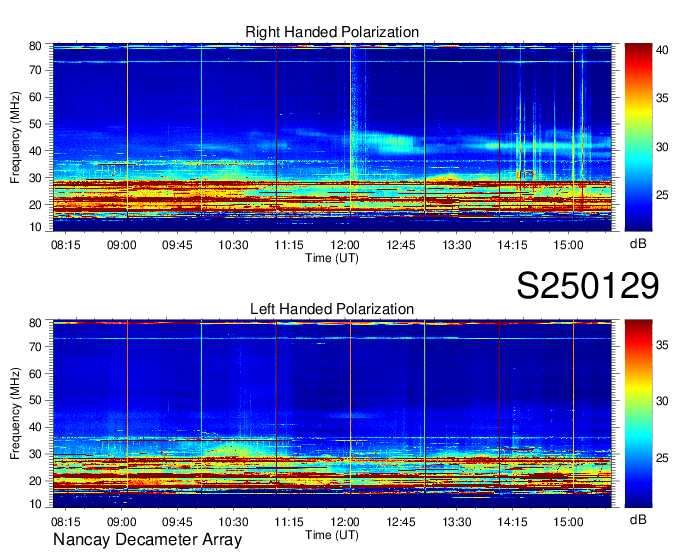Screen dimensions: 680x552
Task: Click the 08:15 tick on Right Handed plot
Action: 65,245
